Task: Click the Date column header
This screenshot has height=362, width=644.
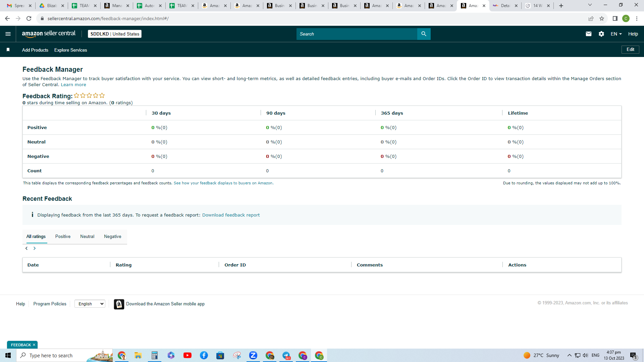Action: tap(33, 265)
